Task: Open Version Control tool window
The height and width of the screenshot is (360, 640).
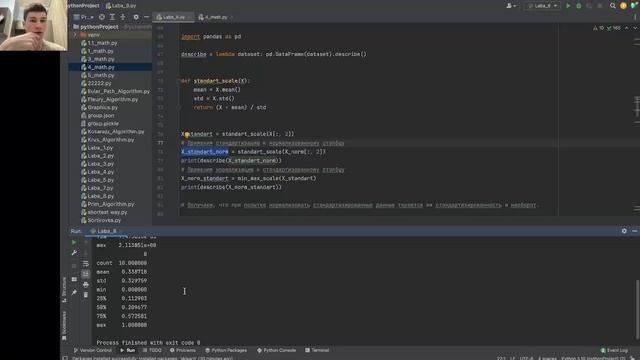Action: coord(92,350)
